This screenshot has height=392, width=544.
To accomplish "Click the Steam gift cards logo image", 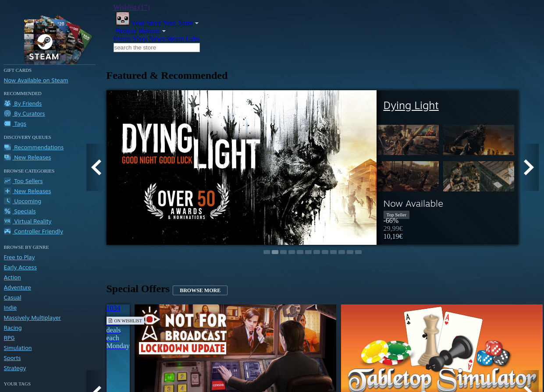I will 57,40.
